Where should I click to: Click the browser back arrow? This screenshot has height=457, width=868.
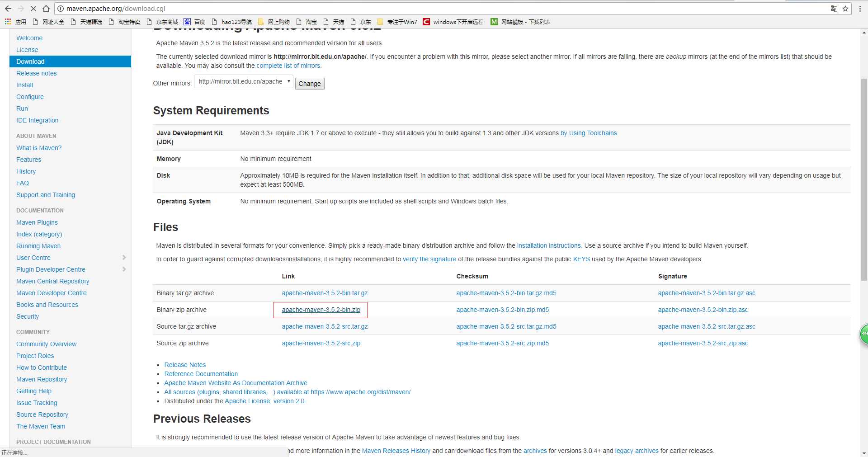[x=8, y=9]
